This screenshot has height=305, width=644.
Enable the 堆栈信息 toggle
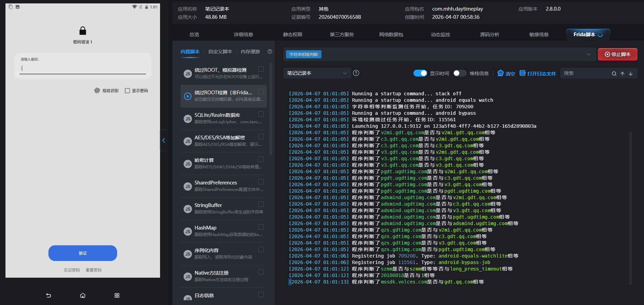[x=460, y=73]
